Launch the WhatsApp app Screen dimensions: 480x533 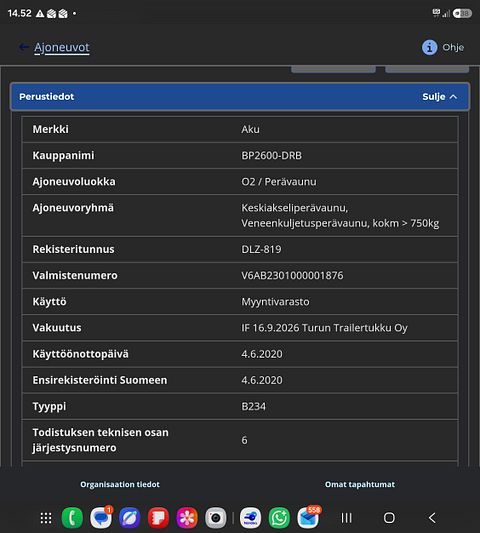coord(279,518)
